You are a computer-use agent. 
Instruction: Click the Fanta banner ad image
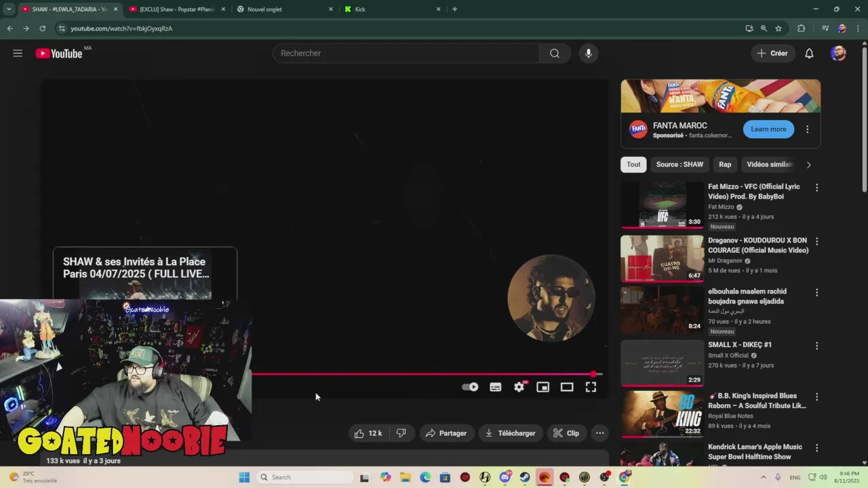point(720,96)
